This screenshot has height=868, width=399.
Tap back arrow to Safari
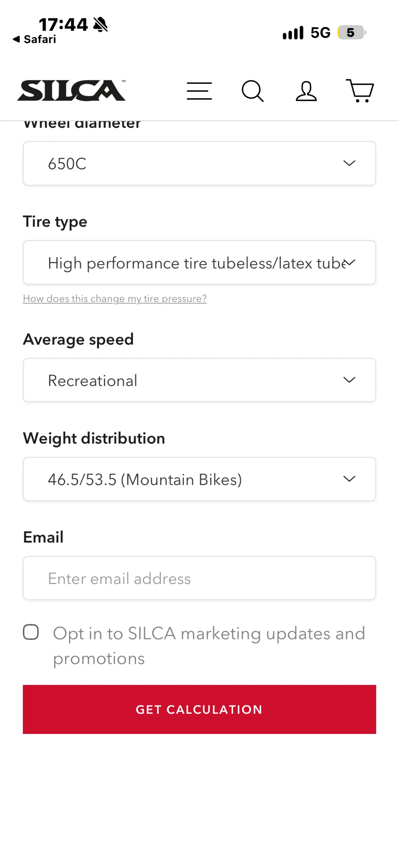pyautogui.click(x=34, y=39)
